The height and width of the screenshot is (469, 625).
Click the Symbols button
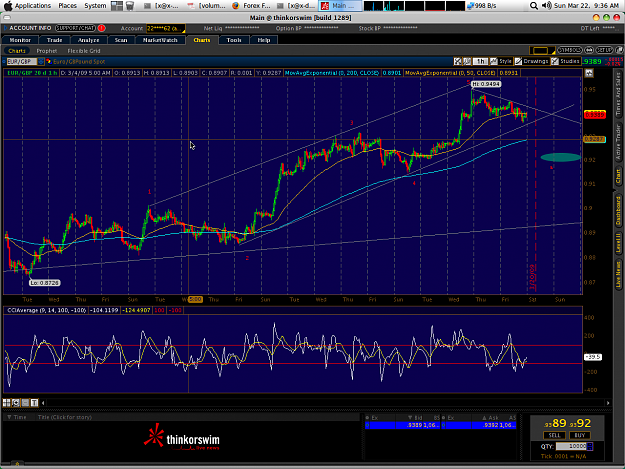570,50
